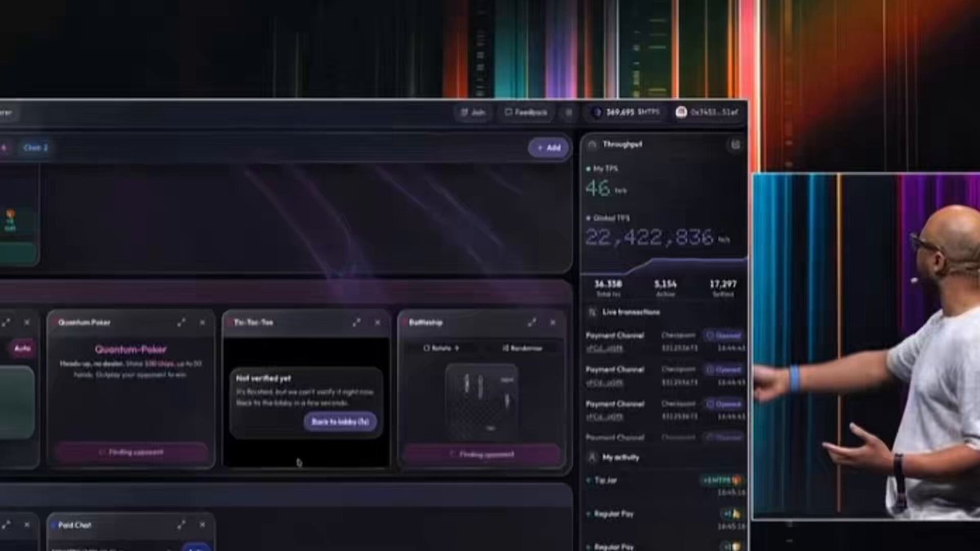Expand the Quantum Poker card to fullscreen
980x551 pixels.
click(x=181, y=322)
